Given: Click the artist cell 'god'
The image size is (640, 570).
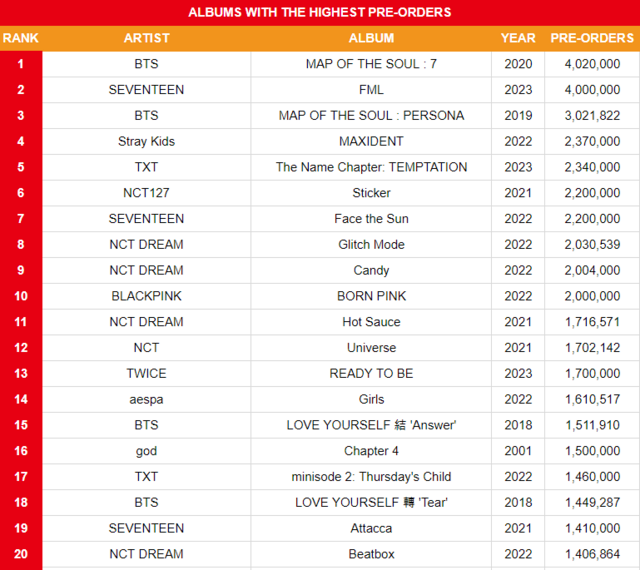Looking at the screenshot, I should (147, 452).
